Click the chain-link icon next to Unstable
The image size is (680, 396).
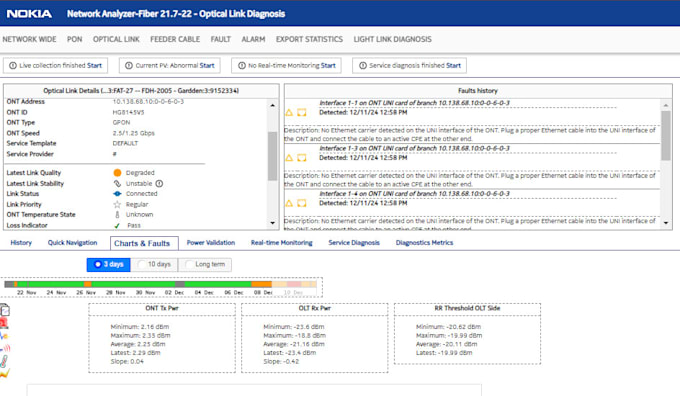tap(117, 183)
